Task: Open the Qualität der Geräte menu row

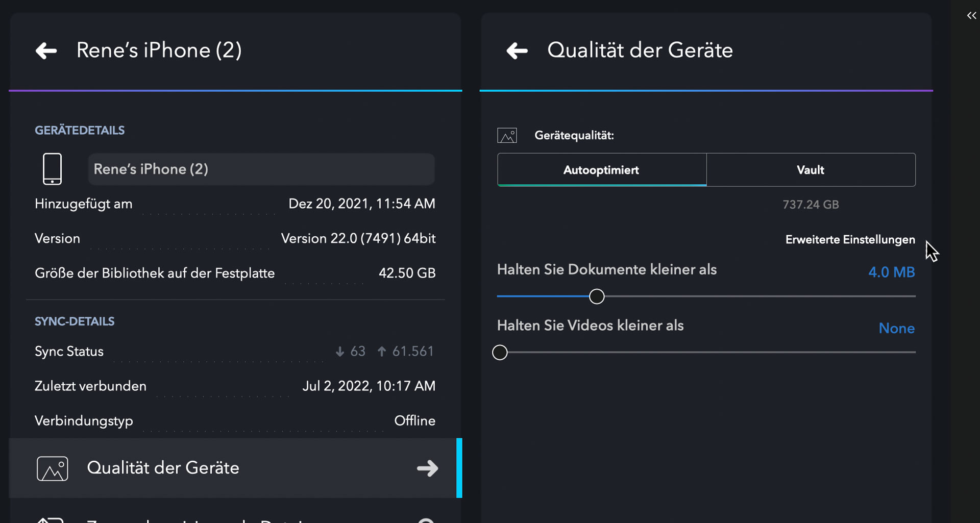Action: [x=235, y=468]
